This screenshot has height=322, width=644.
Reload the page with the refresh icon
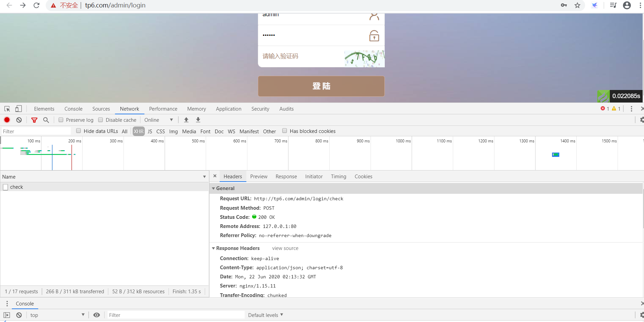pos(37,5)
